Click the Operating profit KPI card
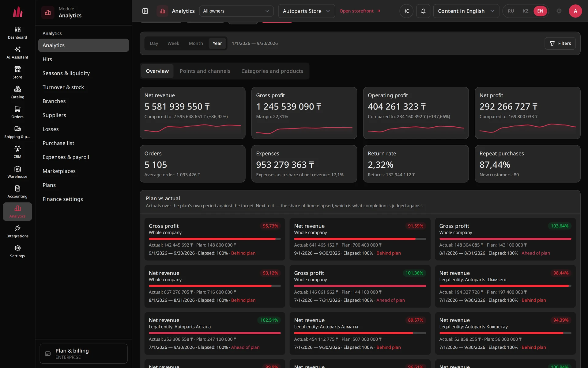588x368 pixels. [x=416, y=113]
